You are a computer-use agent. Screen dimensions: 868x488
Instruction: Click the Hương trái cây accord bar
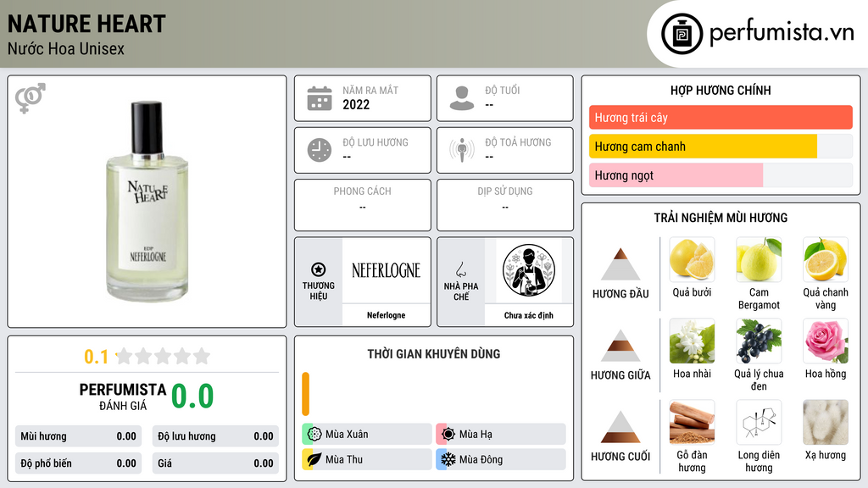[721, 117]
